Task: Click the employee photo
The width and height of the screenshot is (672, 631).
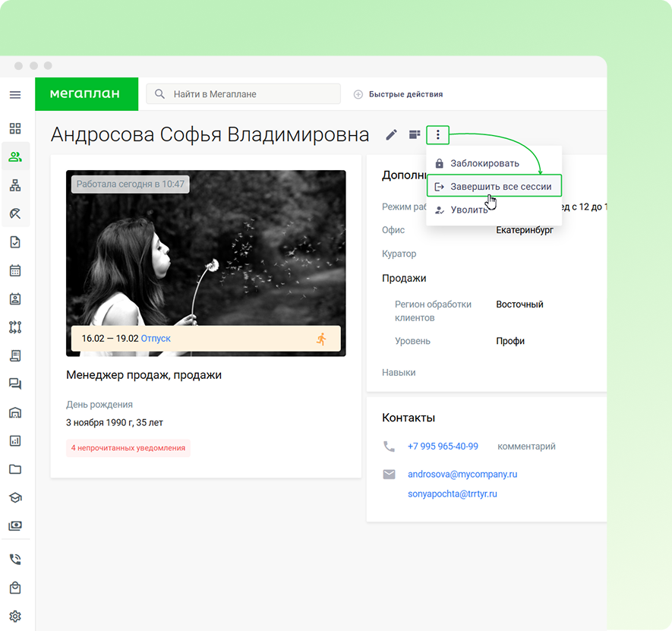Action: coord(206,263)
